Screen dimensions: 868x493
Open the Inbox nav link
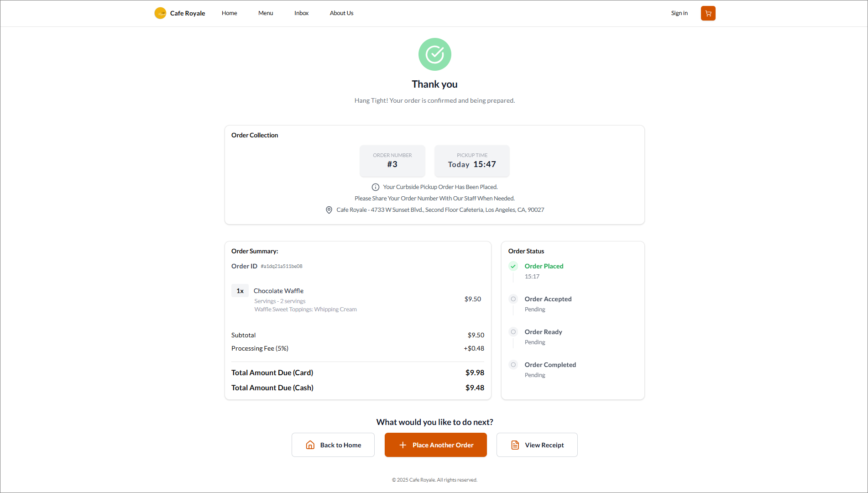tap(301, 13)
